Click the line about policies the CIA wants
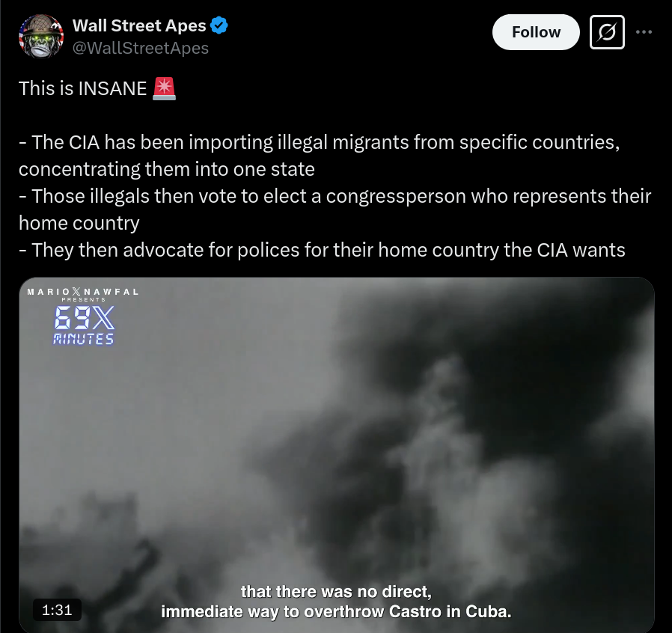 (322, 251)
